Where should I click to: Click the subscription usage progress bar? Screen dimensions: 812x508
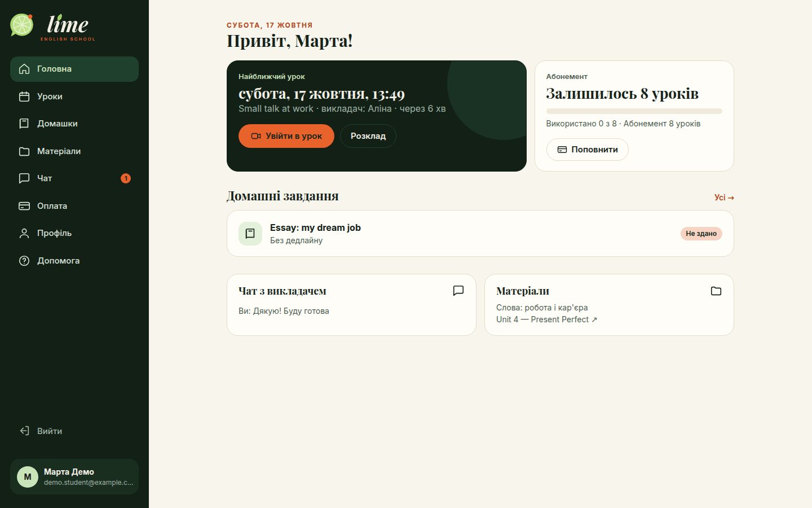(634, 111)
